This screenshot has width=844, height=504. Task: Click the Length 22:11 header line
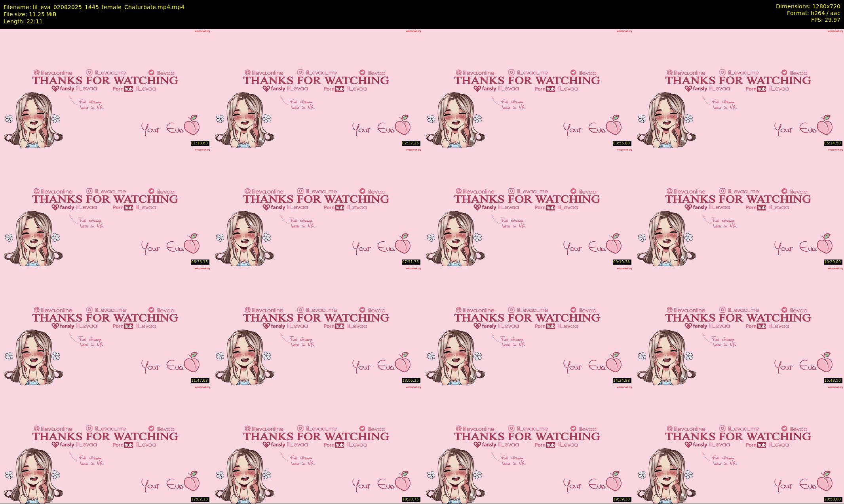point(23,21)
